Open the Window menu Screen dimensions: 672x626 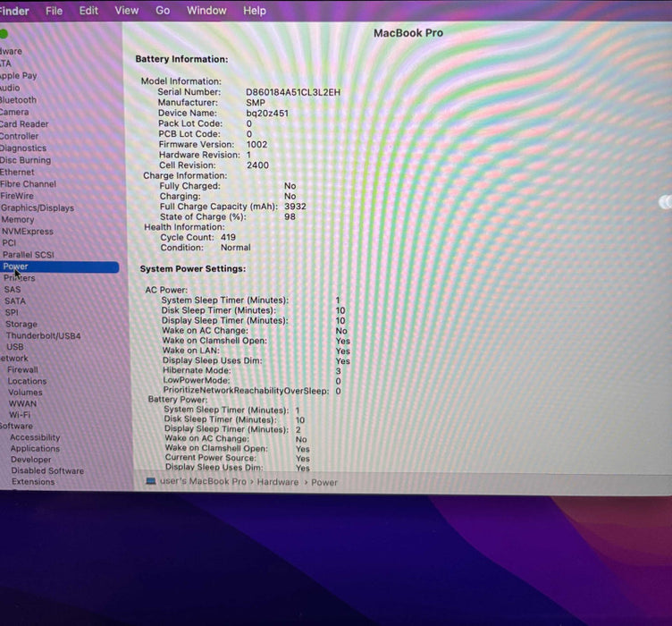coord(206,11)
